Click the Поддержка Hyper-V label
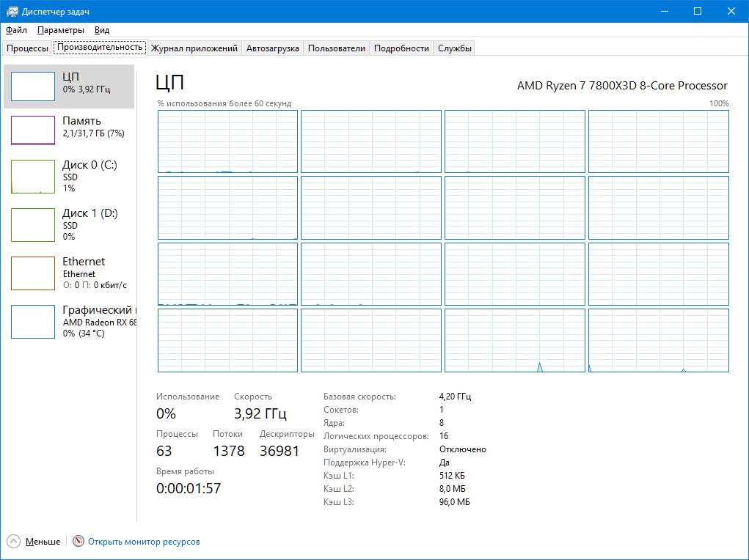Viewport: 749px width, 560px height. [x=365, y=462]
